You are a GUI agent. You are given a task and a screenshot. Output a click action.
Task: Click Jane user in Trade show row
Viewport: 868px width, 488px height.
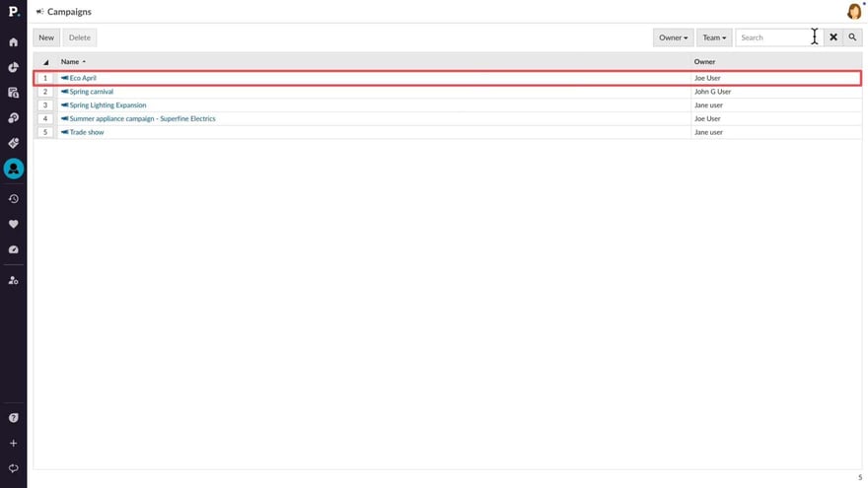[x=708, y=132]
